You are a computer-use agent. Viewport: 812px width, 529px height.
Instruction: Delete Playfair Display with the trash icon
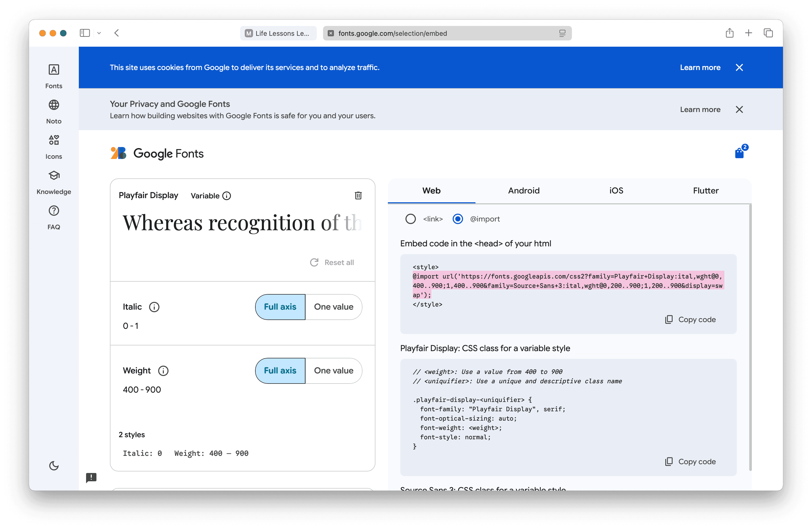[358, 196]
